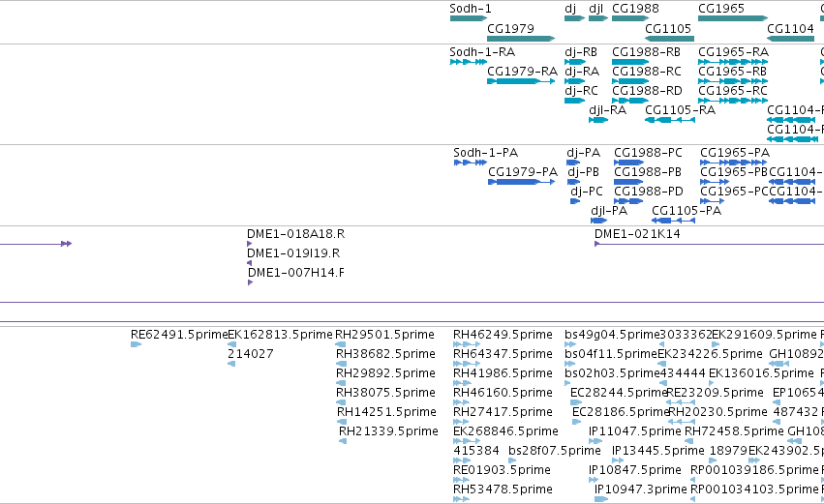
Task: Click the dj-RB transcript label
Action: click(x=581, y=52)
